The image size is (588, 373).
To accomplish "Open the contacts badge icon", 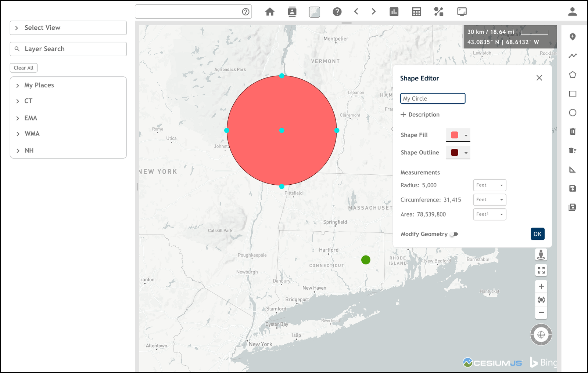I will tap(292, 12).
